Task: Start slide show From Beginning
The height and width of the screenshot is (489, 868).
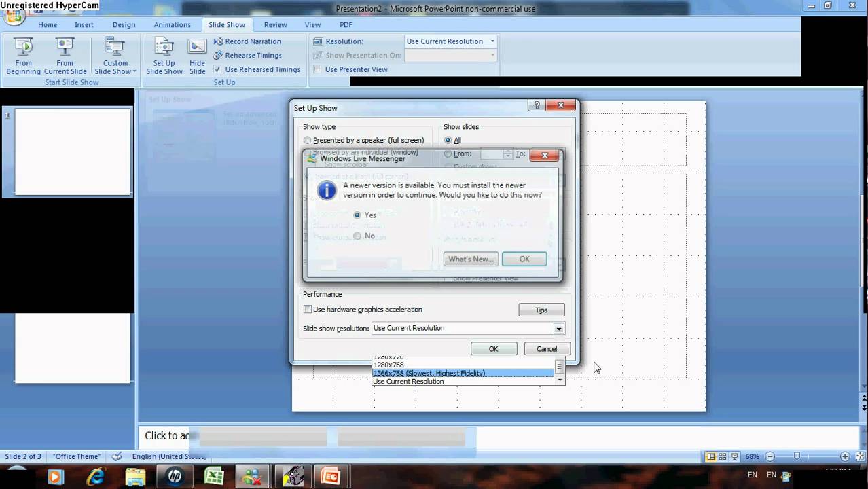Action: (23, 56)
